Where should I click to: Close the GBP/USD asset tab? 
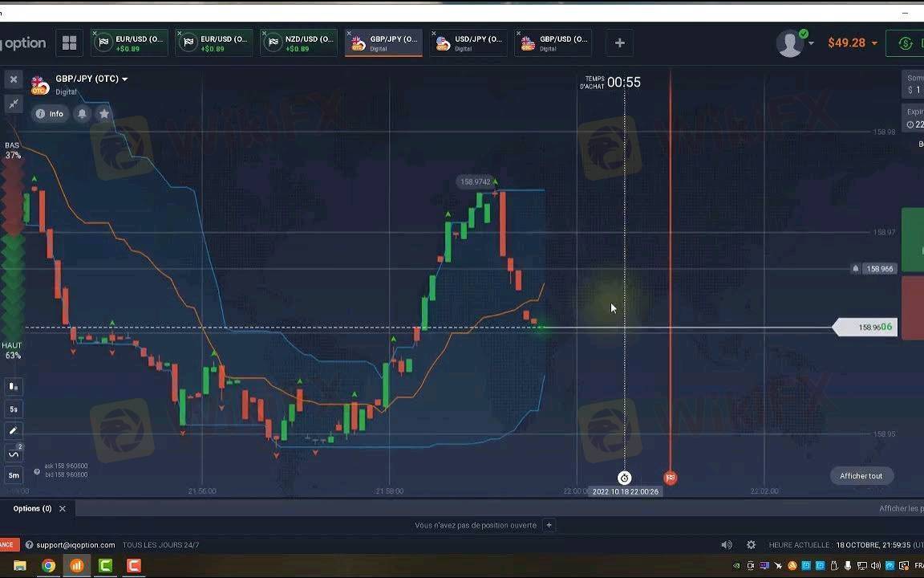click(x=519, y=33)
